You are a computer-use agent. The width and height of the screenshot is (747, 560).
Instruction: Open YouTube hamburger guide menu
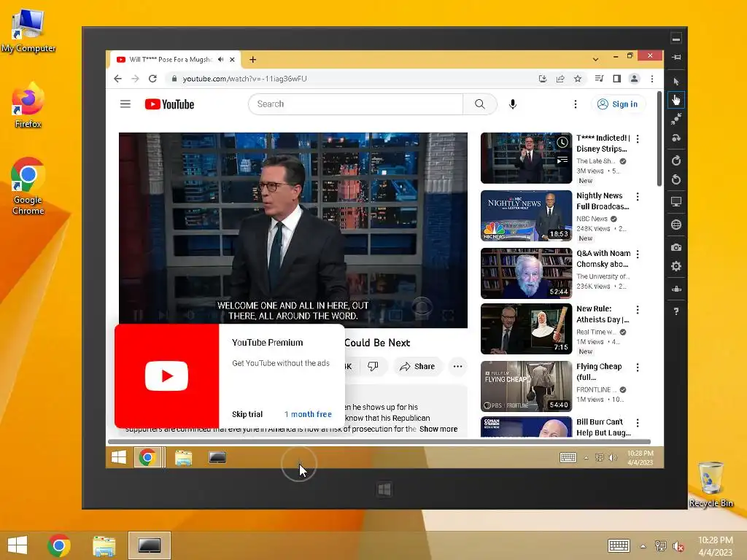click(x=125, y=104)
